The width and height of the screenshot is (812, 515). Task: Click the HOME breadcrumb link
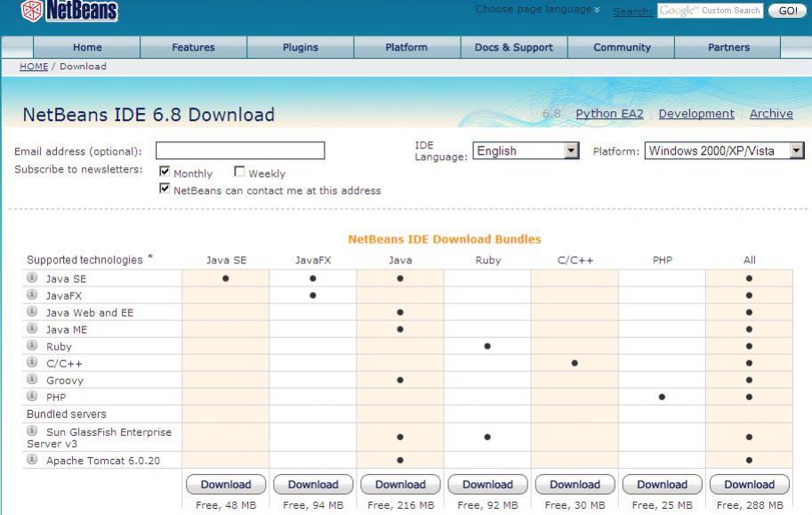click(34, 67)
